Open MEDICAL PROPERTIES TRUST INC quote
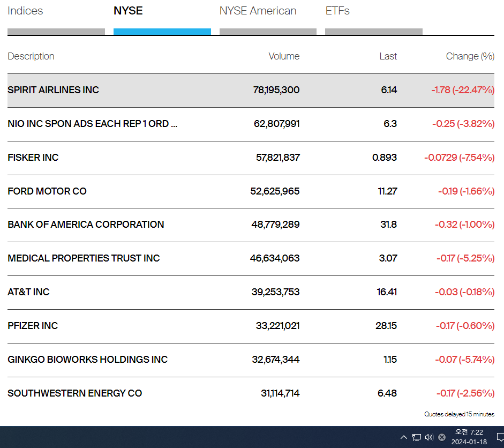This screenshot has height=448, width=504. 84,258
